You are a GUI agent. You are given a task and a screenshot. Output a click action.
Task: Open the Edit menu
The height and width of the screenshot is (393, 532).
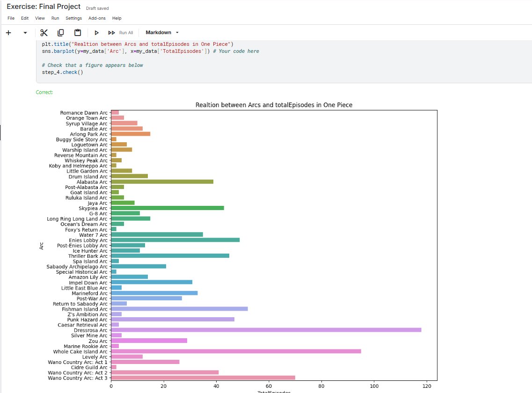(25, 18)
